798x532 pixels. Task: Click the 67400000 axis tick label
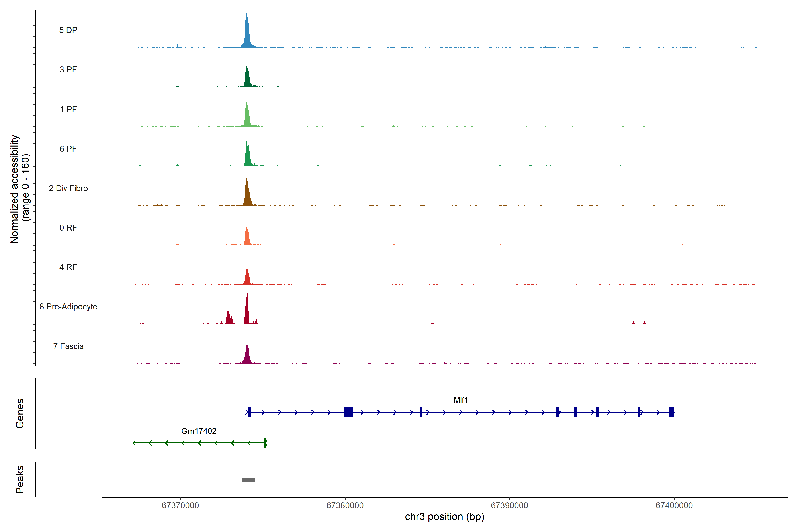(x=674, y=506)
